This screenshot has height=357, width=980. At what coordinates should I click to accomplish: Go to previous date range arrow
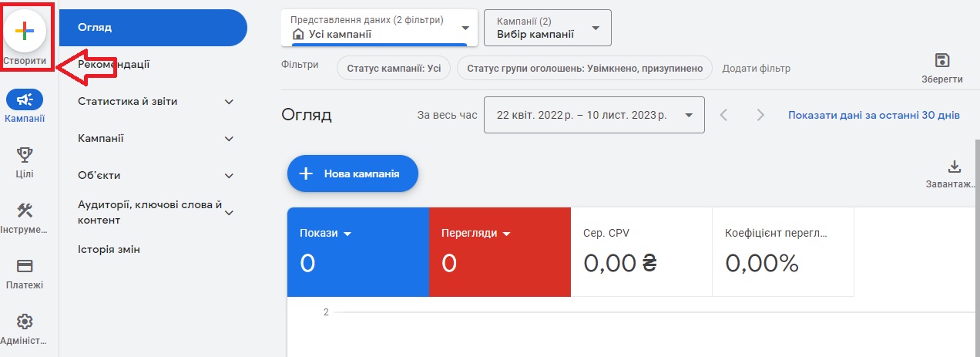pyautogui.click(x=723, y=115)
